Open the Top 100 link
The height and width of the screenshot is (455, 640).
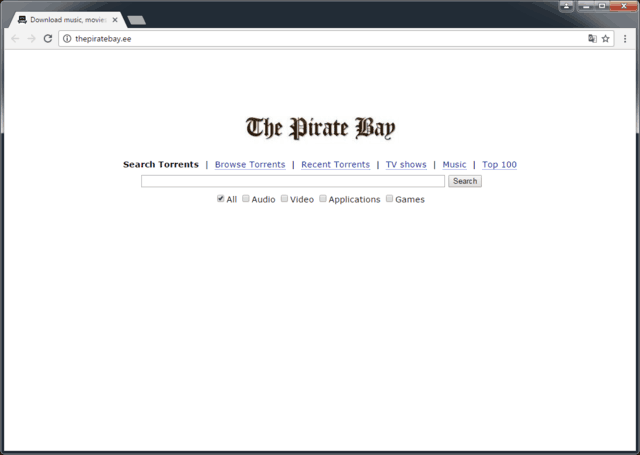[x=499, y=164]
